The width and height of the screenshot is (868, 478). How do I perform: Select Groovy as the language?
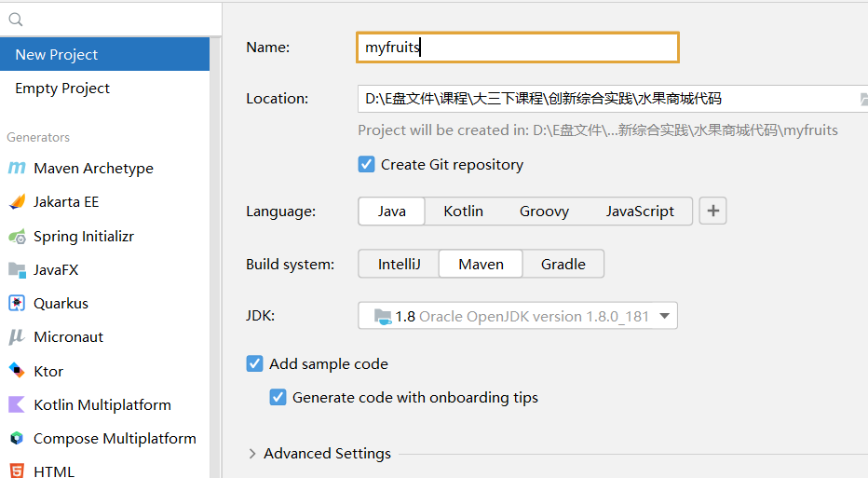click(544, 211)
